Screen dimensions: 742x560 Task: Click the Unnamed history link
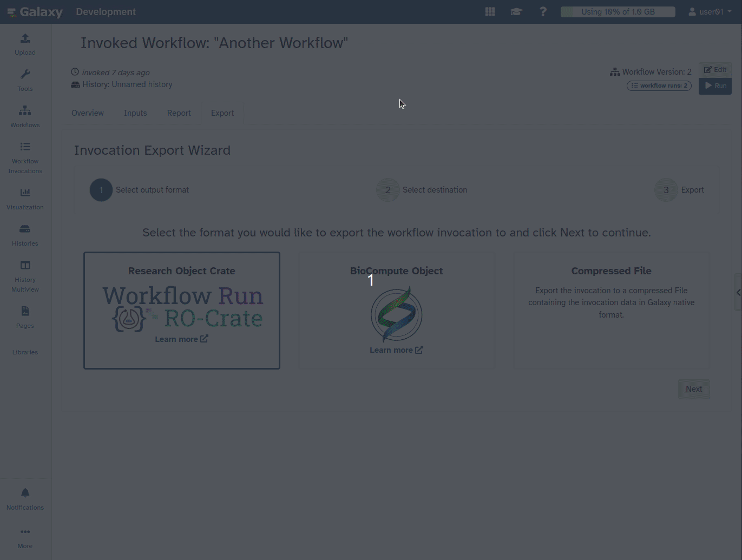pyautogui.click(x=142, y=84)
